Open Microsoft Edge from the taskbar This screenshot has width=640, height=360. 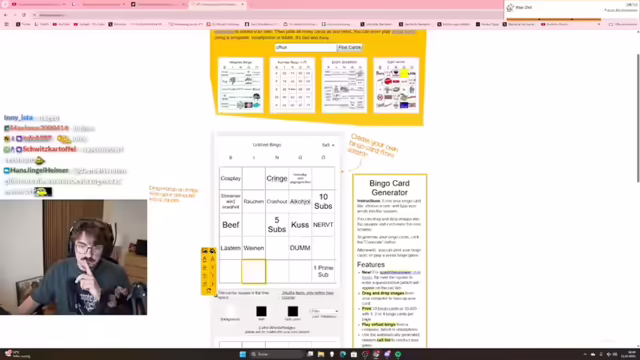(x=343, y=354)
